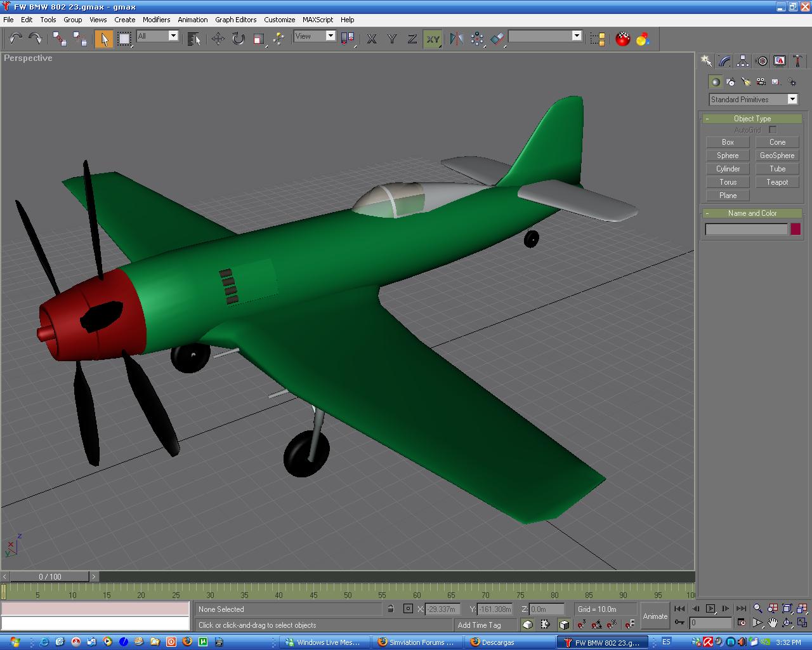Click the Zoom magnifier viewport icon
Screen dimensions: 812x650
tap(757, 609)
